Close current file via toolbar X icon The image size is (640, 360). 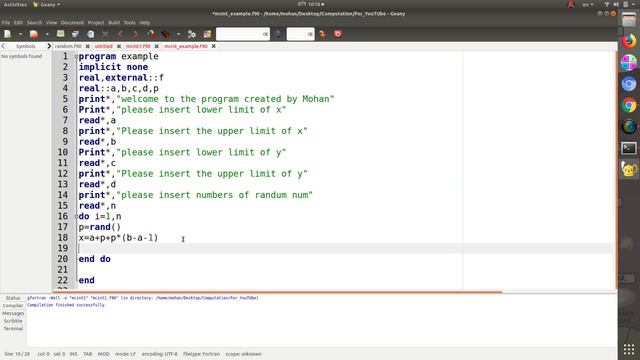pyautogui.click(x=105, y=34)
